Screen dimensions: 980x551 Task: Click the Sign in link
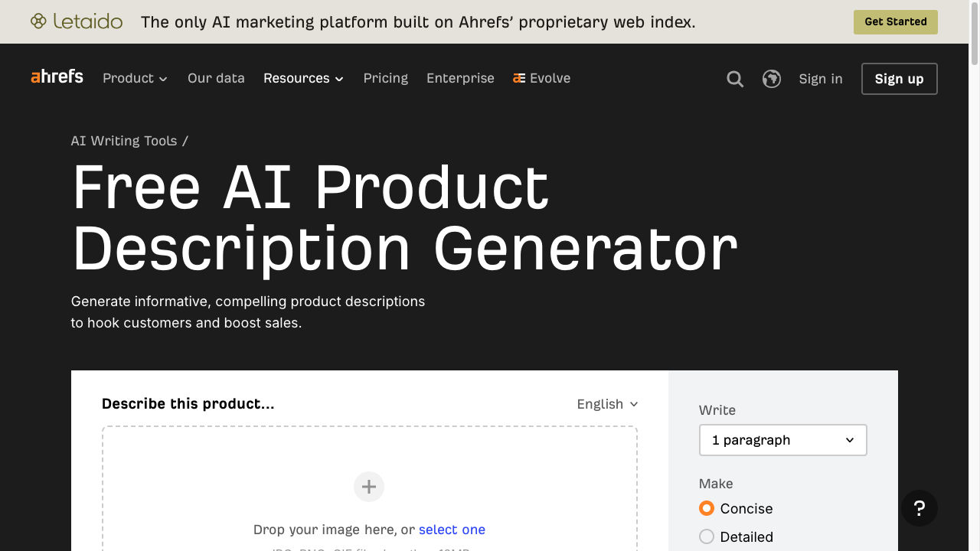click(x=821, y=79)
